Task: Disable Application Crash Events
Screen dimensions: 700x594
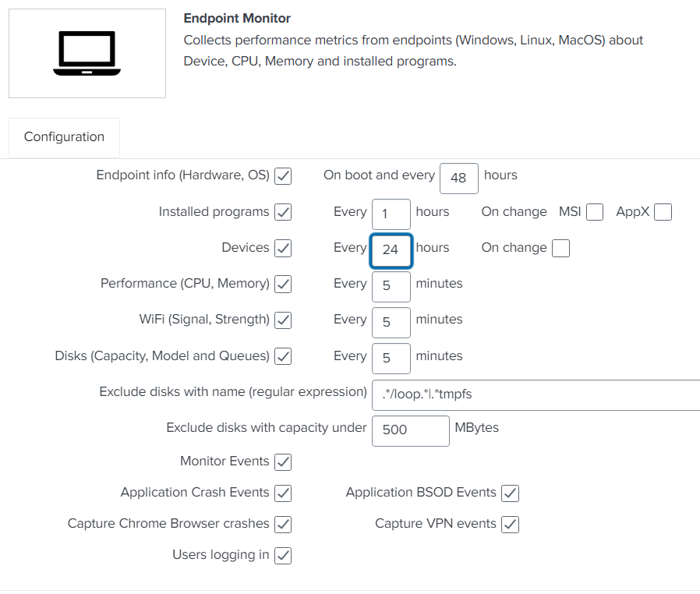Action: click(x=284, y=493)
